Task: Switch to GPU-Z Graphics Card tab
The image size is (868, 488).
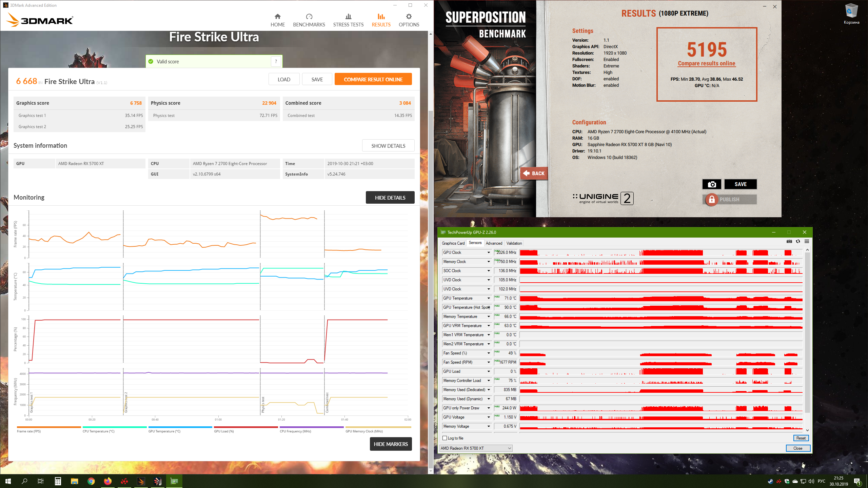Action: [453, 243]
